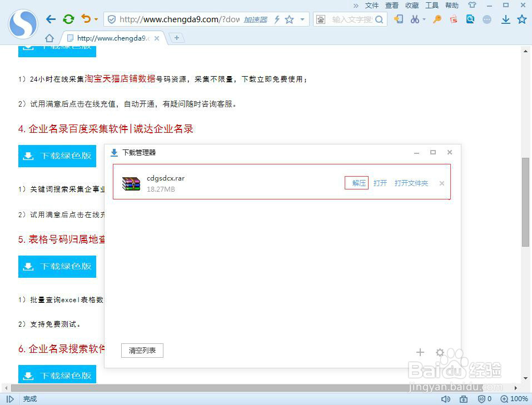532x405 pixels.
Task: Open the page search magnifier tool
Action: [x=470, y=19]
